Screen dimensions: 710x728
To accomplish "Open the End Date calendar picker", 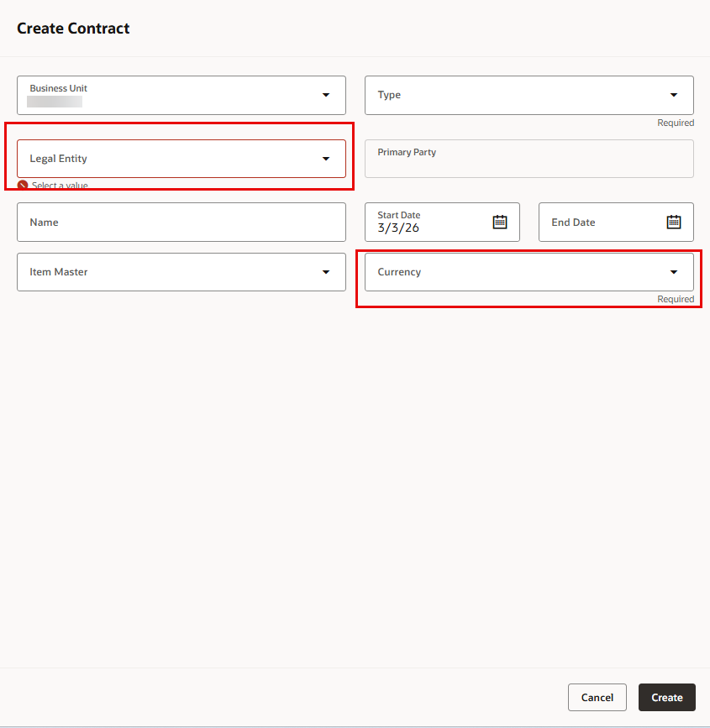I will point(673,222).
